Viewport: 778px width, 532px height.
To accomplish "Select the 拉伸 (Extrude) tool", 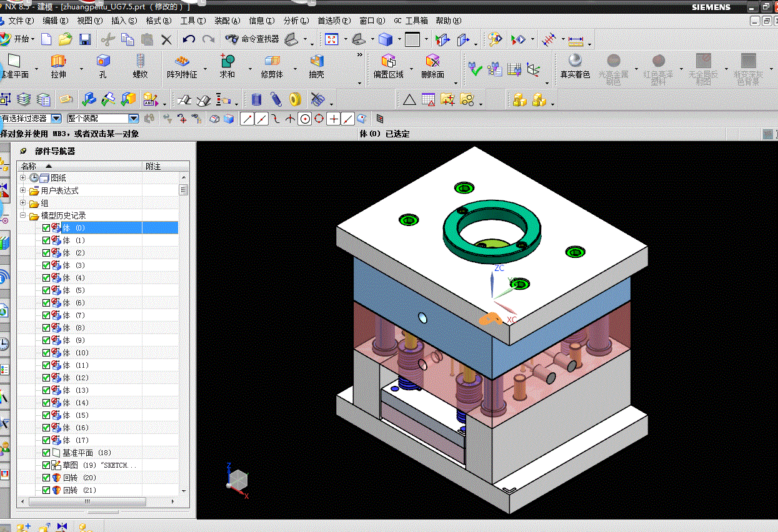I will (x=59, y=67).
